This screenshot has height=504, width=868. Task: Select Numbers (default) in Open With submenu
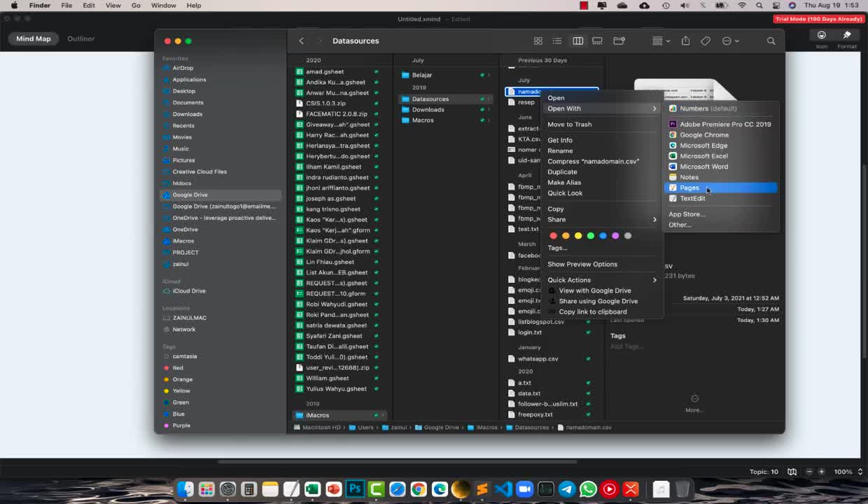(720, 108)
